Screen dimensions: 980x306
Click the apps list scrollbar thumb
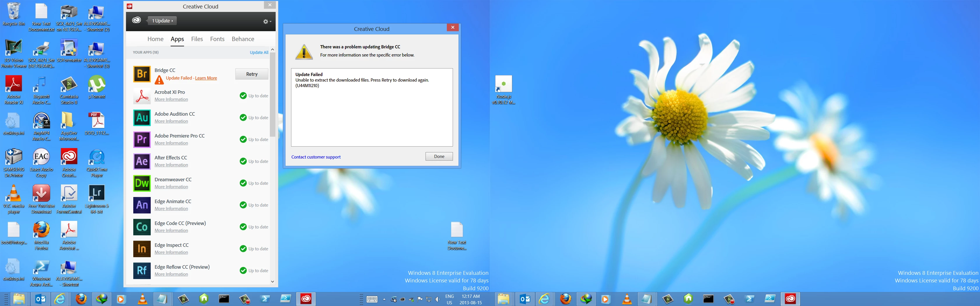pos(272,95)
